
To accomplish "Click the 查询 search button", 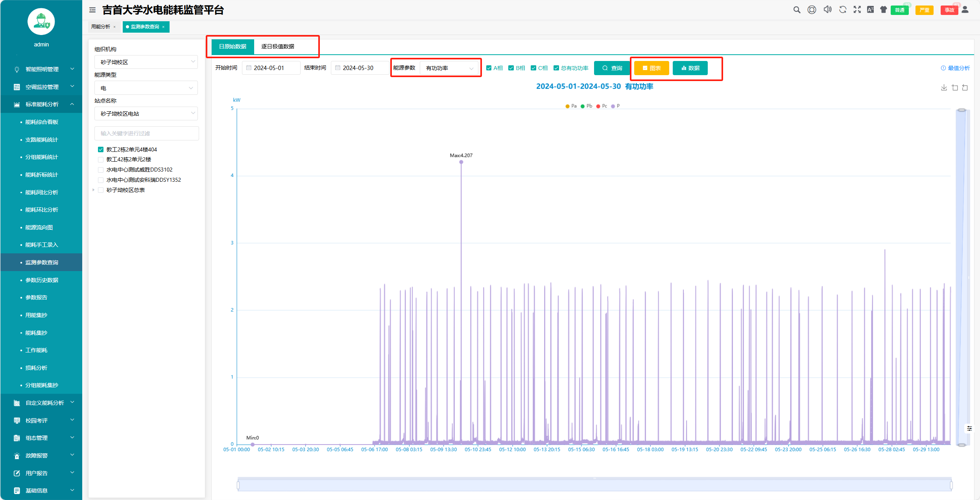I will (x=612, y=68).
